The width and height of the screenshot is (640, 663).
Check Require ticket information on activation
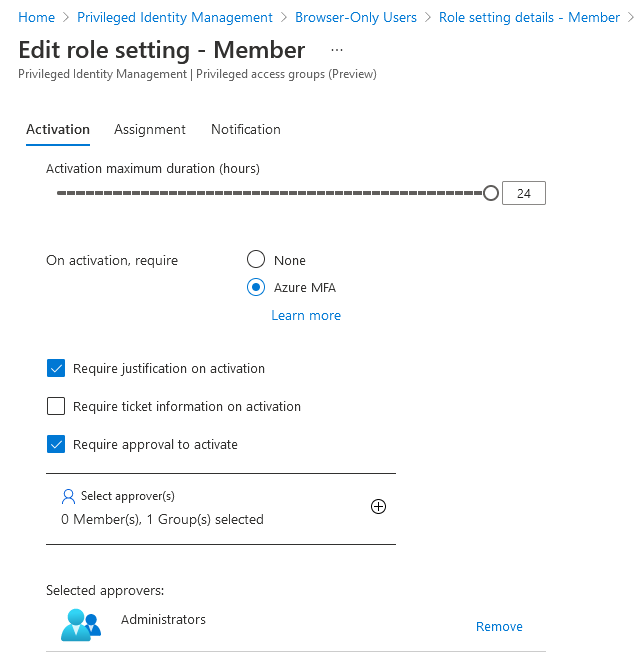56,406
